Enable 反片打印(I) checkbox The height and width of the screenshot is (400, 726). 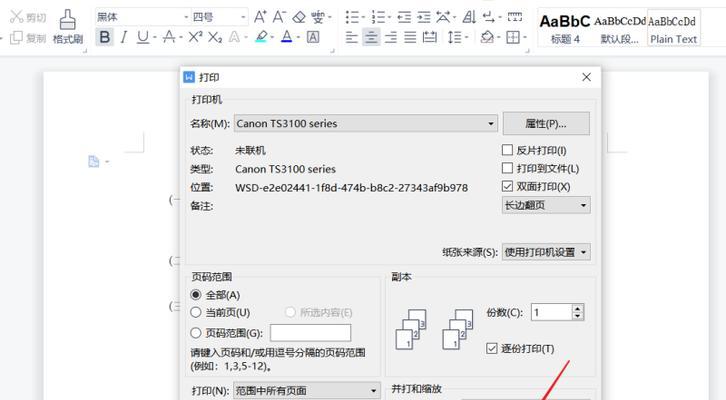[x=507, y=150]
